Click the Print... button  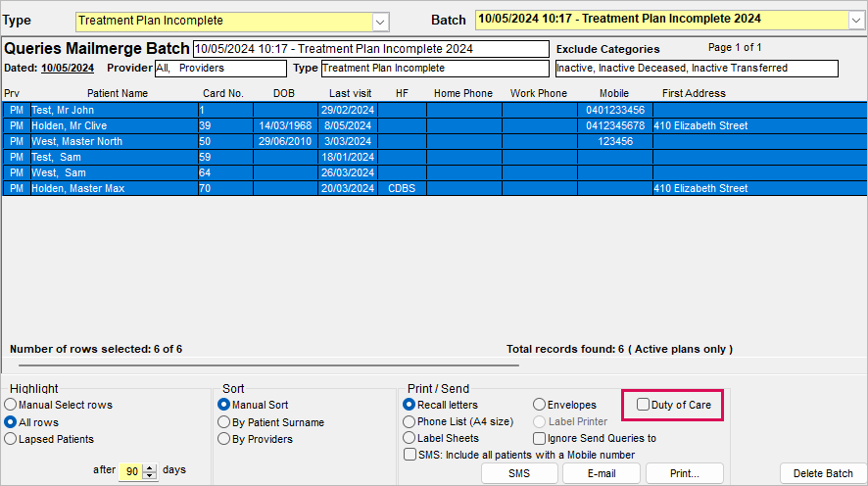(x=684, y=473)
